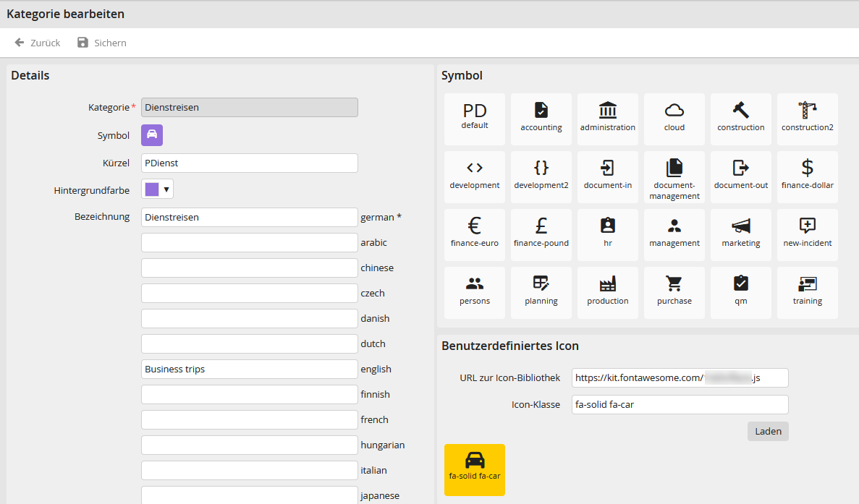Click the Zurück back button
Screen dimensions: 859x504
(x=37, y=43)
